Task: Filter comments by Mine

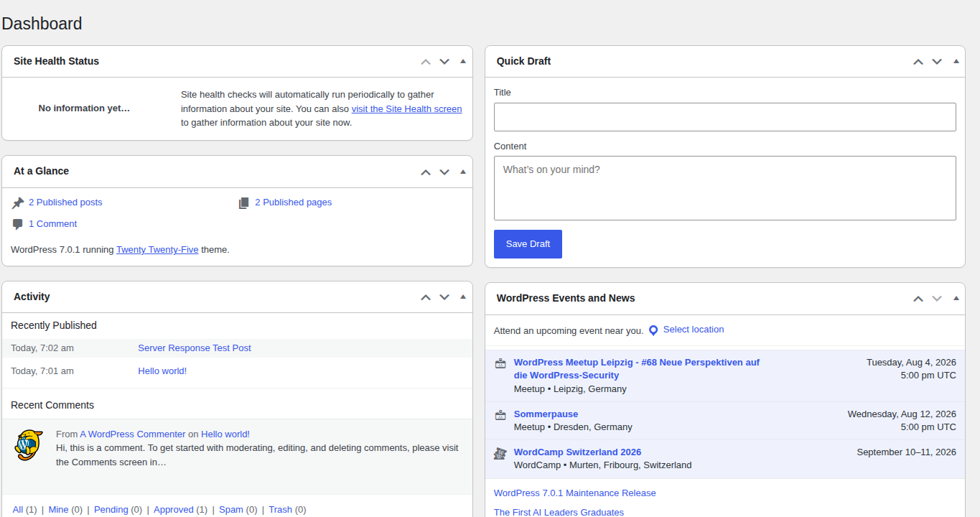Action: [59, 510]
